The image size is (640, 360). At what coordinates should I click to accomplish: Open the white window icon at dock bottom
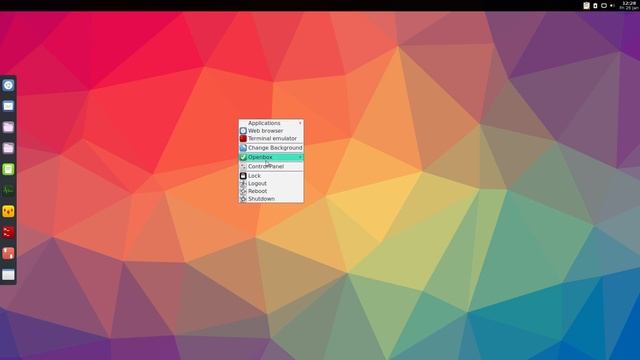8,275
